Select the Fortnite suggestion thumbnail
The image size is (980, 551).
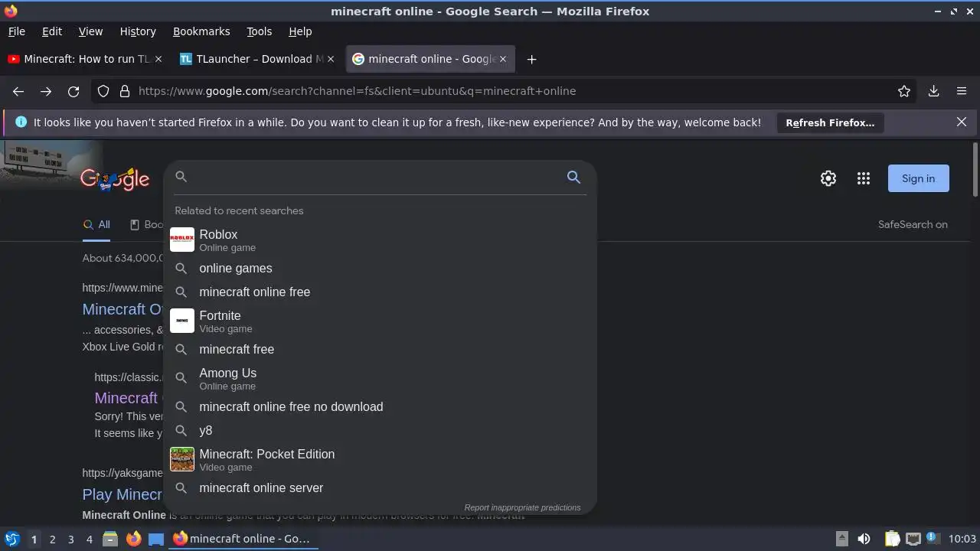182,321
